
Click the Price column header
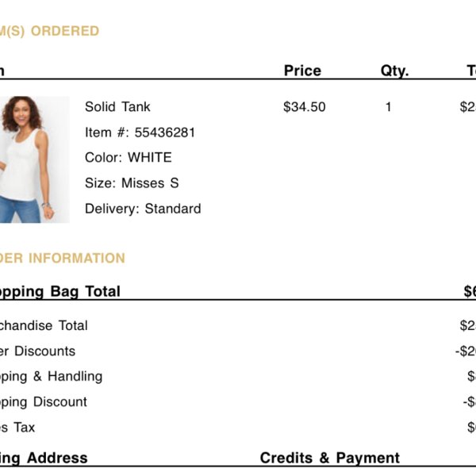[302, 71]
